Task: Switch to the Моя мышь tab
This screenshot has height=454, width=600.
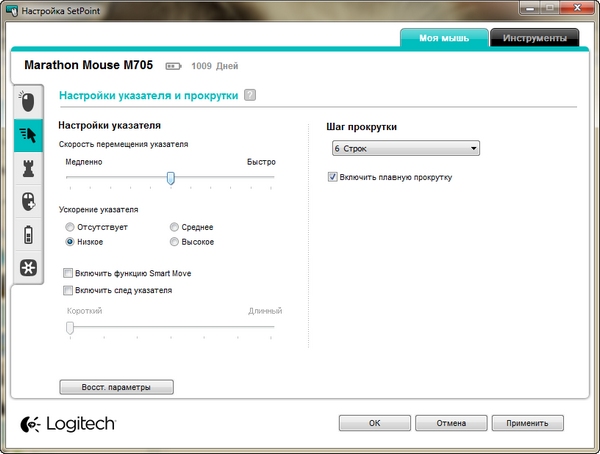Action: click(x=444, y=38)
